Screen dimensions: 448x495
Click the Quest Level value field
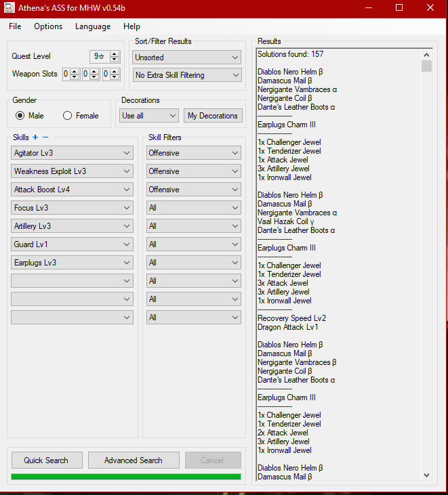[100, 57]
